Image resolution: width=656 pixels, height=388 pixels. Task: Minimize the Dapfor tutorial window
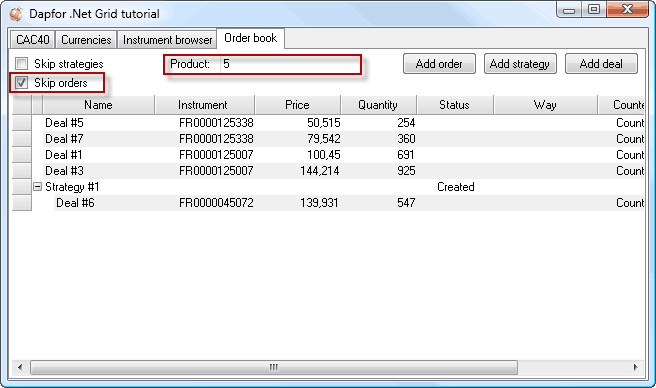pos(569,10)
